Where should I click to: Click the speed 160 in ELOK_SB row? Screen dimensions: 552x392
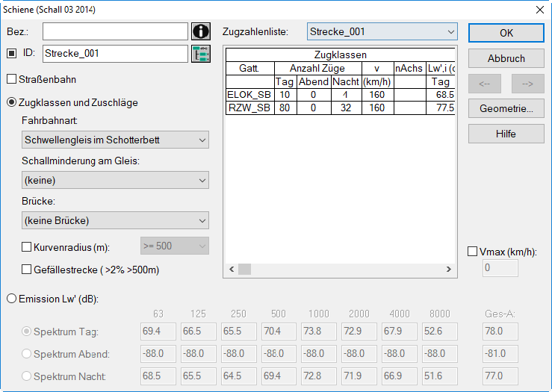[377, 95]
